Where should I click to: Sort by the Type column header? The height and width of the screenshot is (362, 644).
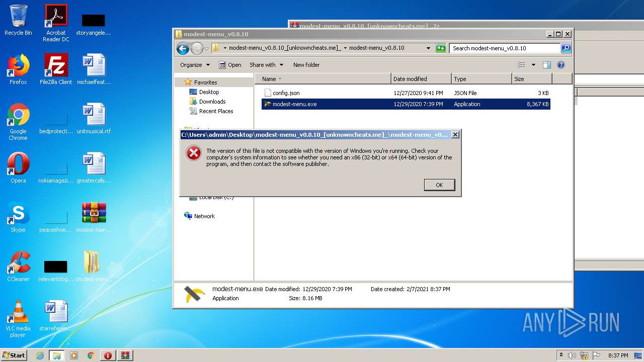(481, 79)
